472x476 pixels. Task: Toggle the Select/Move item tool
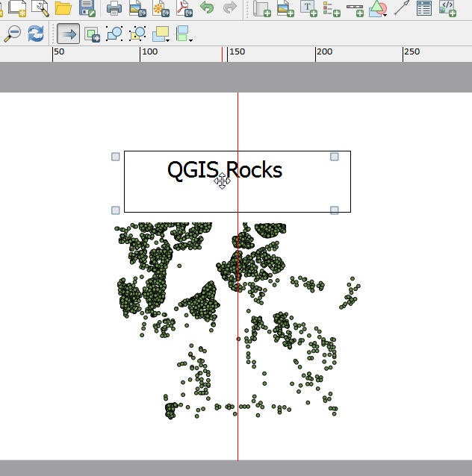coord(68,34)
